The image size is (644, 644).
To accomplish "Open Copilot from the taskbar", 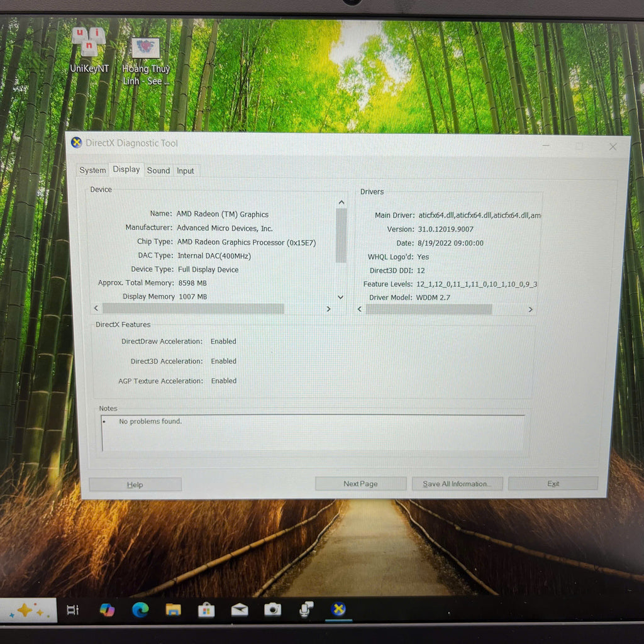I will pos(107,609).
